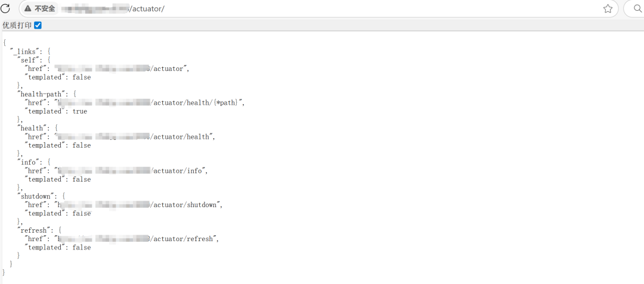Bookmark this page with the star icon
The image size is (644, 284).
608,8
